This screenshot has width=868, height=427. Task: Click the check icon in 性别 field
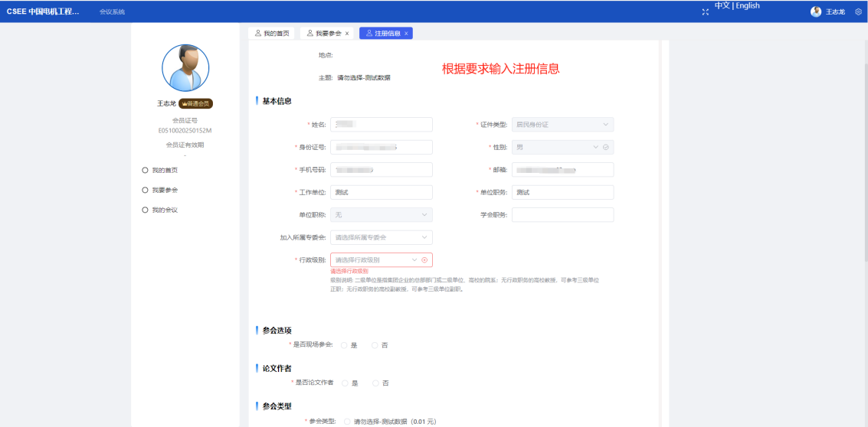click(x=605, y=147)
